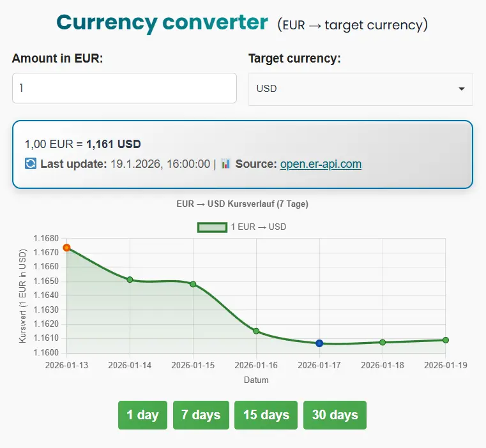
Task: Select the 7 days range button
Action: click(x=201, y=415)
